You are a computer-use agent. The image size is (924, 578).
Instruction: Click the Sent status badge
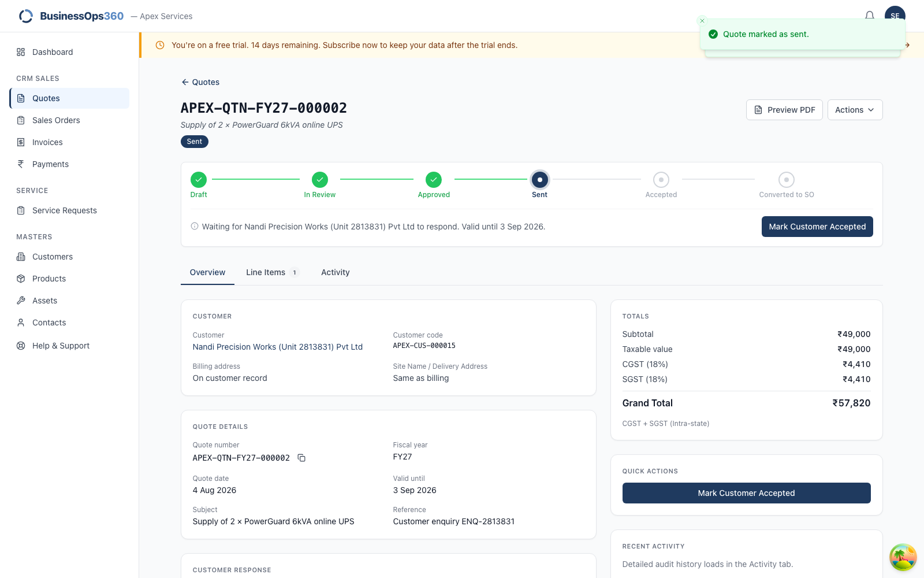click(195, 142)
